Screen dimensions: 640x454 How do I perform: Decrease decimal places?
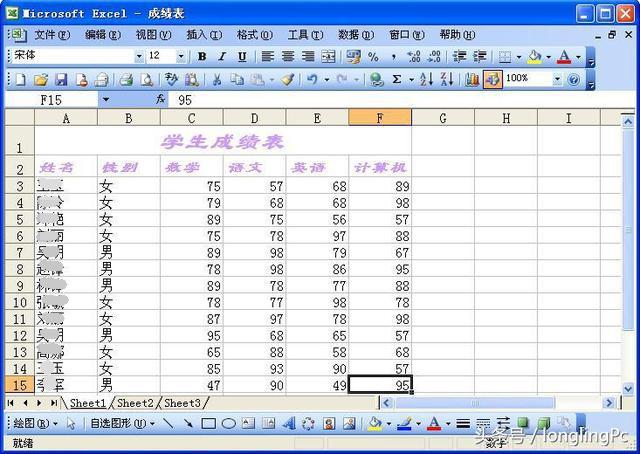[x=433, y=56]
